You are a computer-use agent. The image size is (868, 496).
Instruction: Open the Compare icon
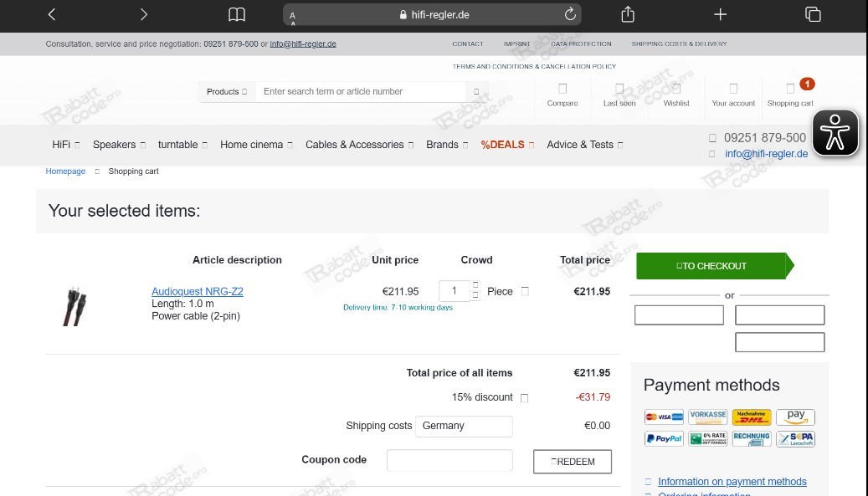[562, 89]
